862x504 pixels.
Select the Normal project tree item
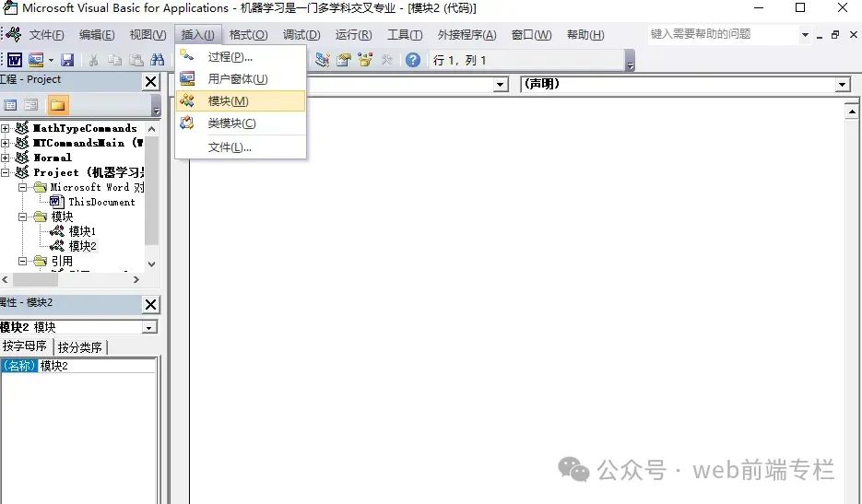(x=53, y=158)
